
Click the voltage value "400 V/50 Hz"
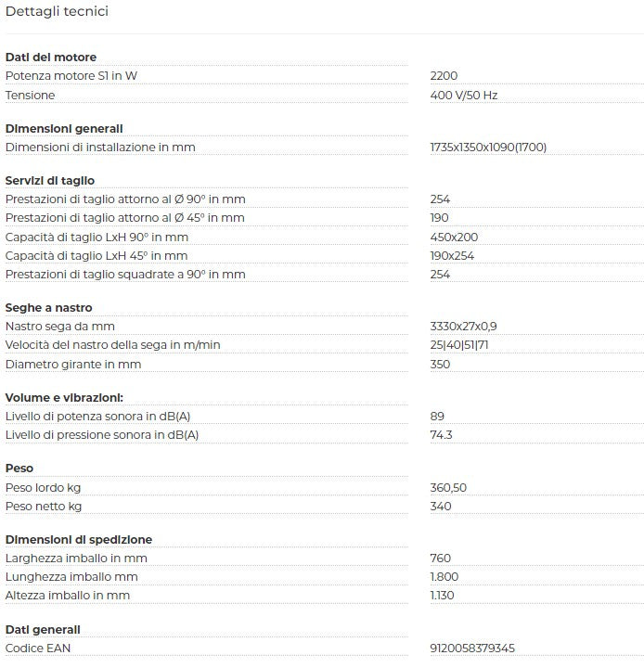[464, 96]
